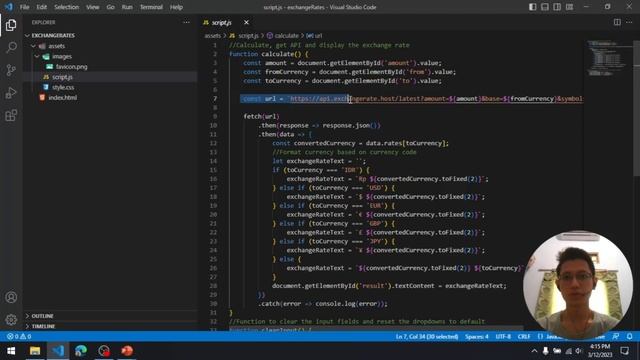Open the Run menu

pos(127,7)
